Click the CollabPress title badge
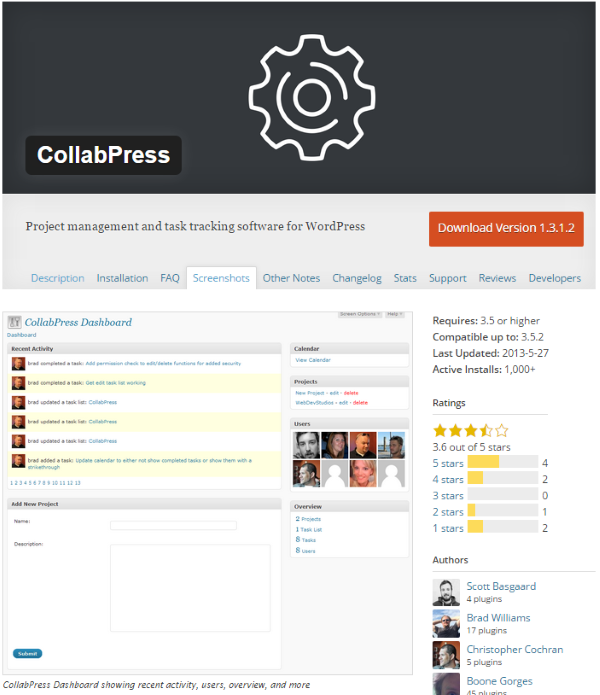 coord(104,155)
